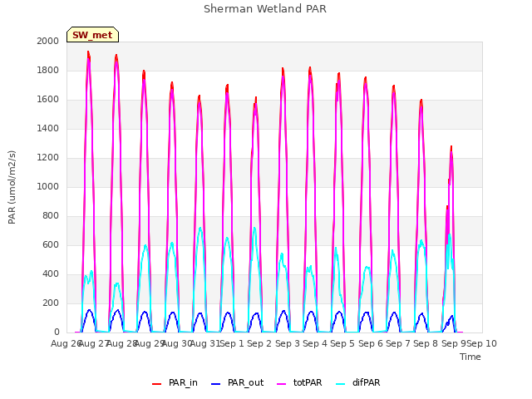Image resolution: width=532 pixels, height=399 pixels.
Task: Click the Aug 31 x-axis tick label
Action: (205, 343)
